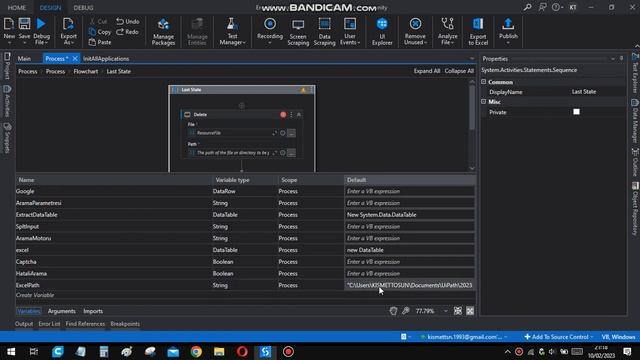The width and height of the screenshot is (640, 360).
Task: Create a New workflow file
Action: click(9, 30)
